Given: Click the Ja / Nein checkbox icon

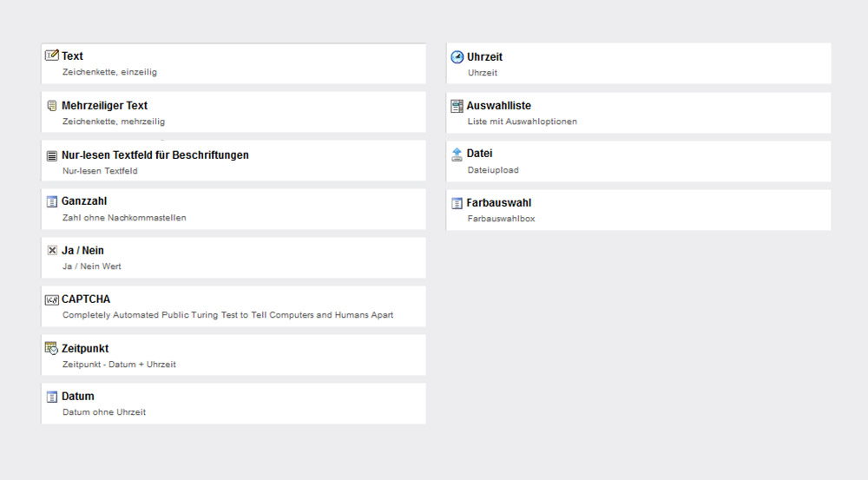Looking at the screenshot, I should pos(52,250).
